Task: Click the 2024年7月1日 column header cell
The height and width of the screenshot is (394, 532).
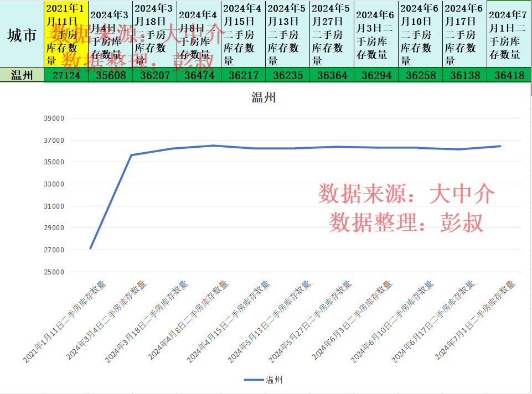Action: [x=509, y=34]
